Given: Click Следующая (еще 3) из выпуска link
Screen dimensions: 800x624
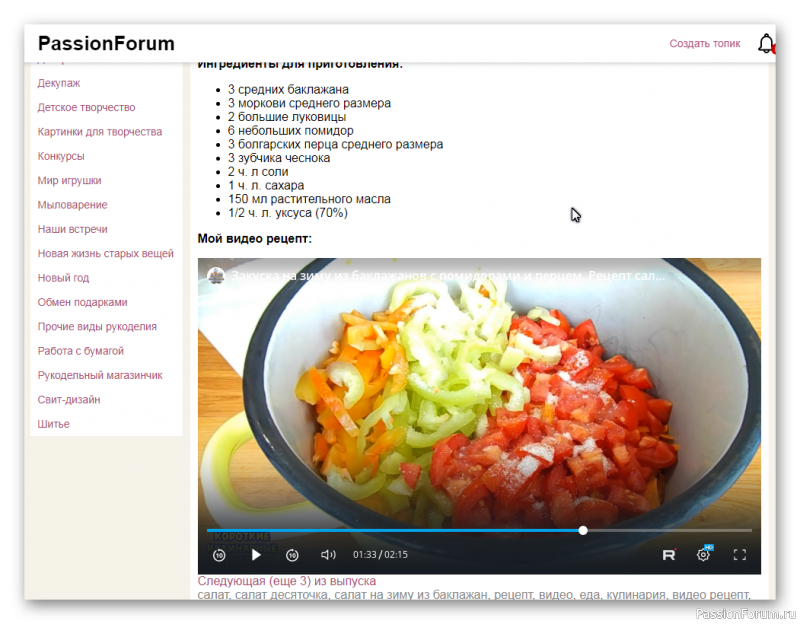Looking at the screenshot, I should [x=287, y=581].
